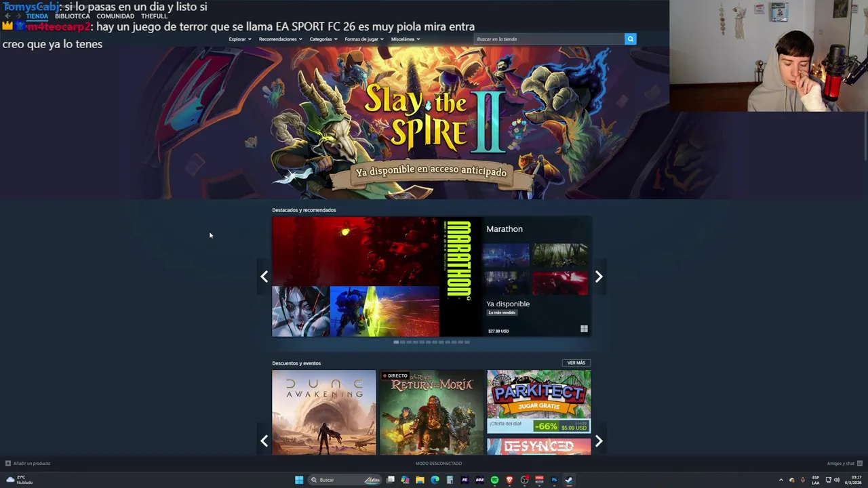Click the friends chat icon at bottom right
Viewport: 868px width, 488px height.
pos(860,464)
